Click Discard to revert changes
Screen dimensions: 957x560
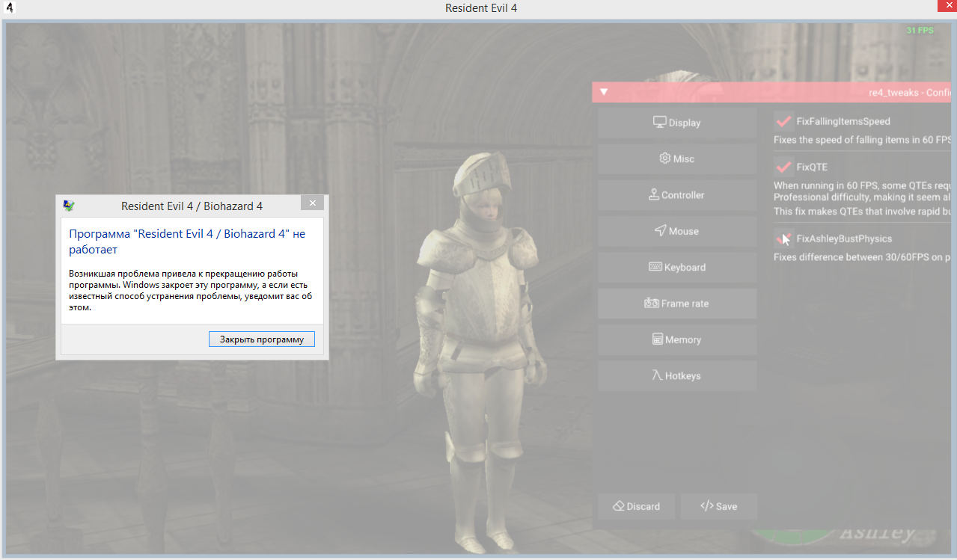coord(636,506)
